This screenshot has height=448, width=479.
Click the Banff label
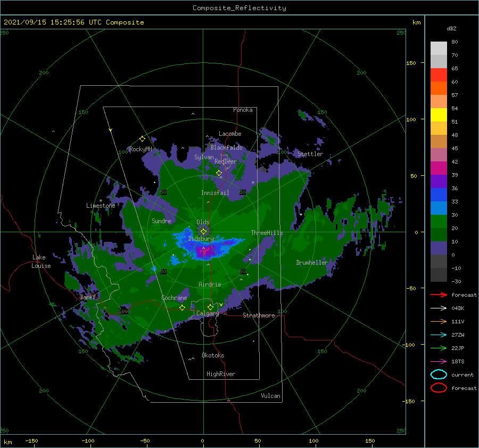[x=88, y=297]
